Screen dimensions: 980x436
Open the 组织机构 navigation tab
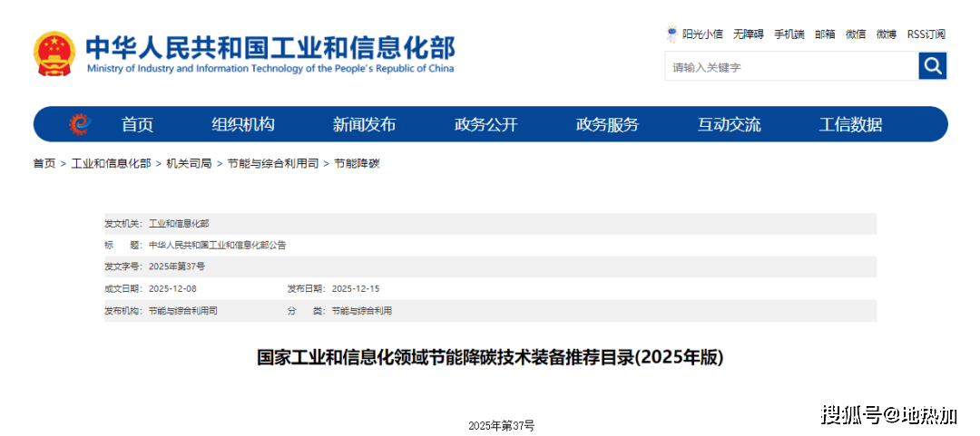pos(243,125)
